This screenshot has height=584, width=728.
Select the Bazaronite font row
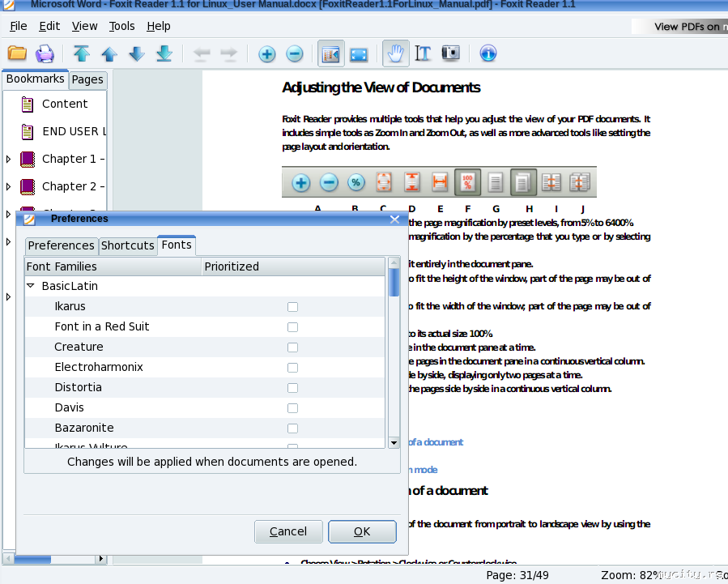pyautogui.click(x=205, y=428)
